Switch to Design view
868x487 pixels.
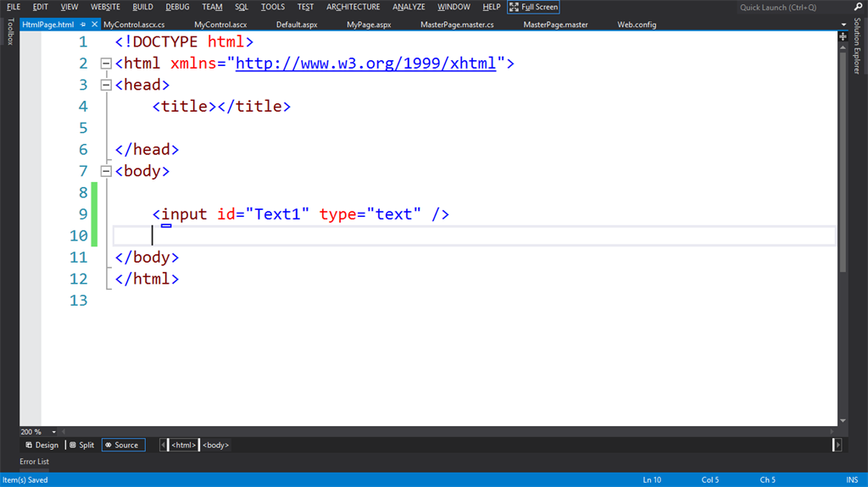point(42,445)
